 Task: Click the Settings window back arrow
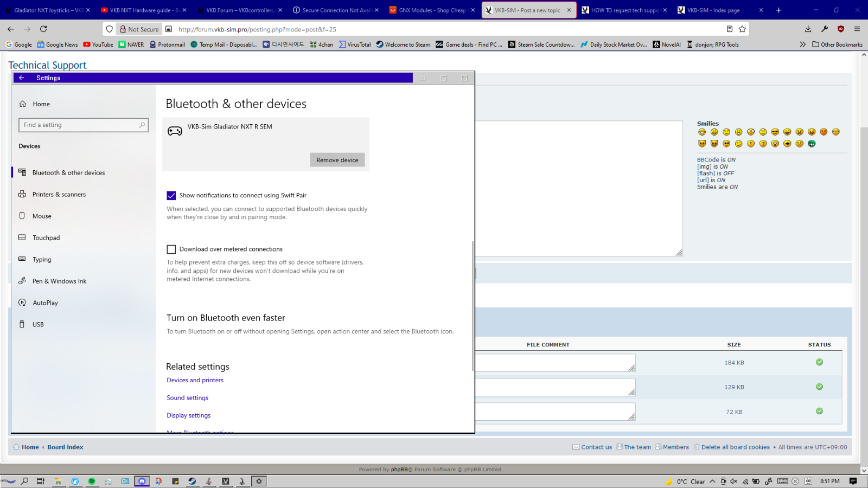22,78
